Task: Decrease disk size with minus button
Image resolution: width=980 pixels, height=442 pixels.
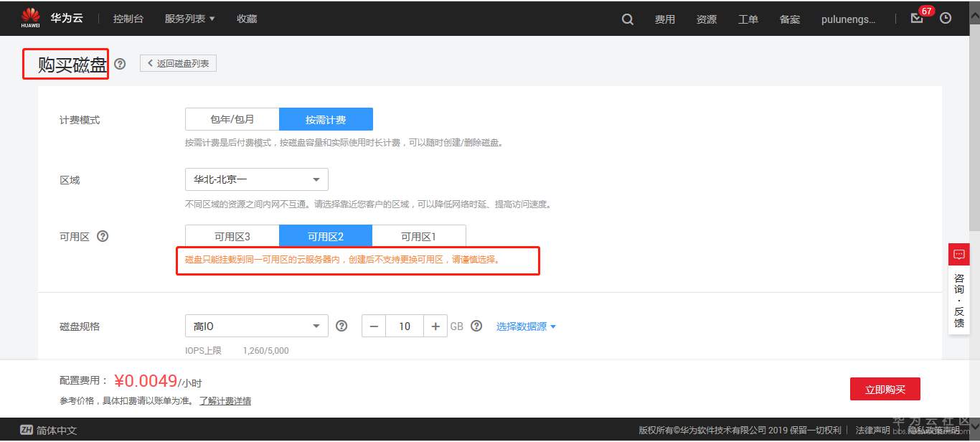Action: pyautogui.click(x=374, y=326)
